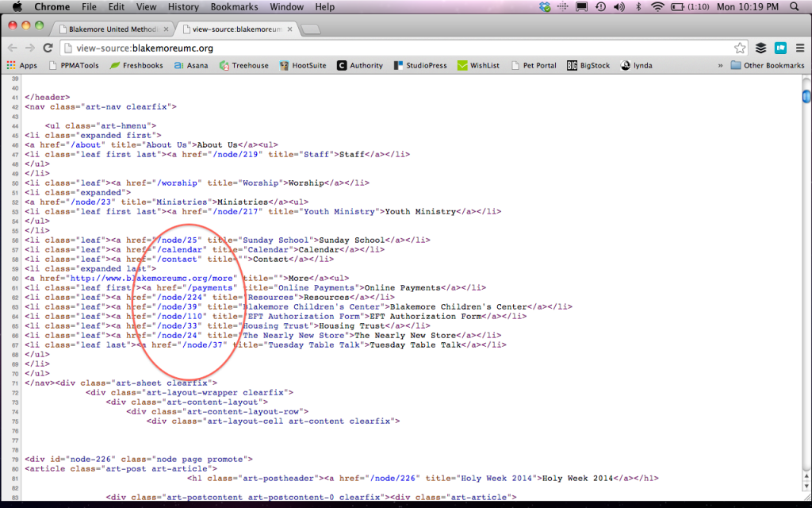Go forward to the next page
Screen dimensions: 812x508
click(x=30, y=48)
